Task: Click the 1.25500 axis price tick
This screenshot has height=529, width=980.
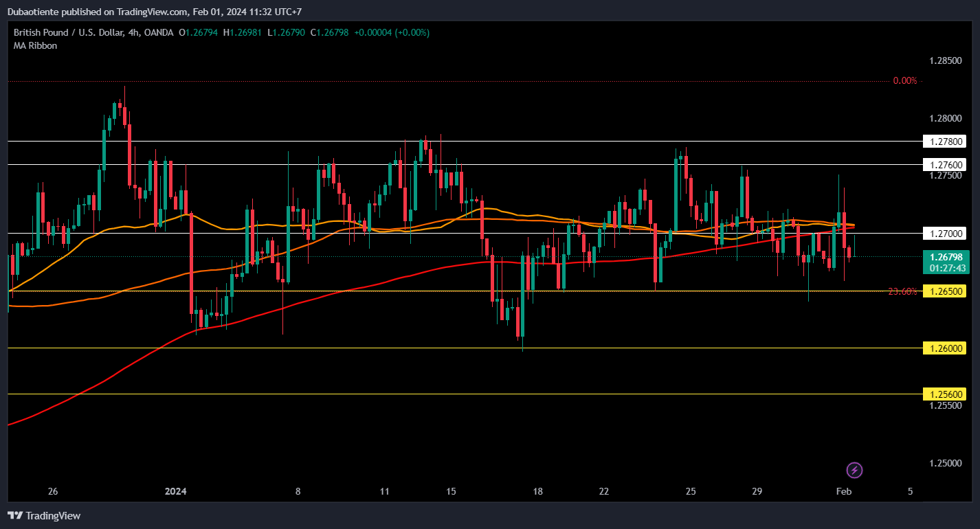Action: pyautogui.click(x=946, y=406)
